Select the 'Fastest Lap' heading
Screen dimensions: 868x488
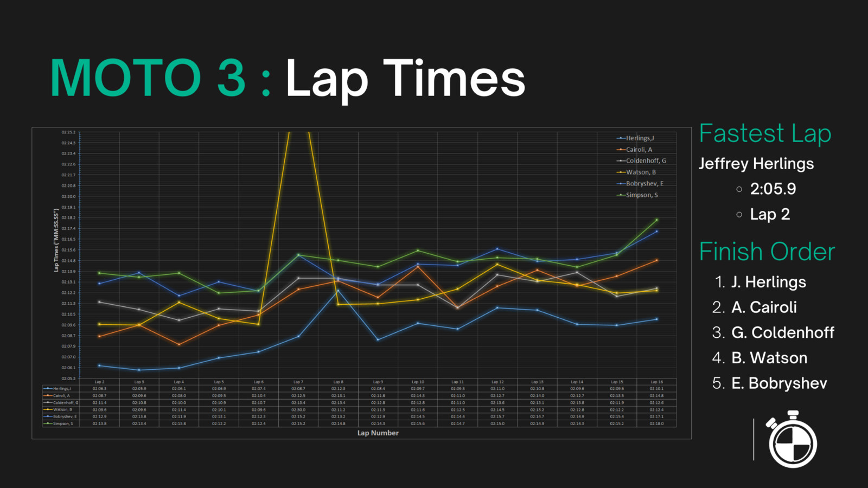tap(765, 133)
